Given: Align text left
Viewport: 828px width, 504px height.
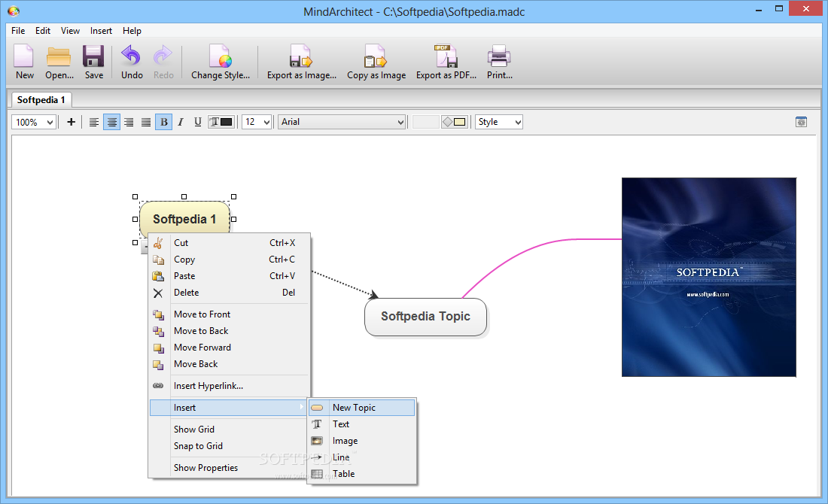Looking at the screenshot, I should tap(94, 122).
